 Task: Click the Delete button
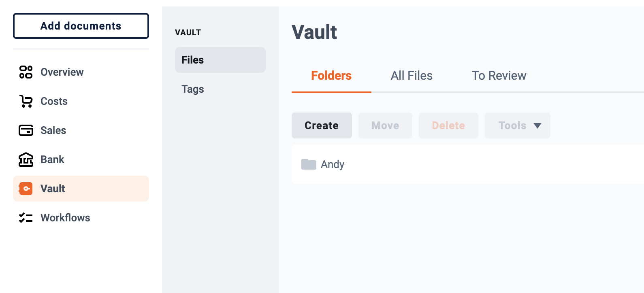point(448,125)
